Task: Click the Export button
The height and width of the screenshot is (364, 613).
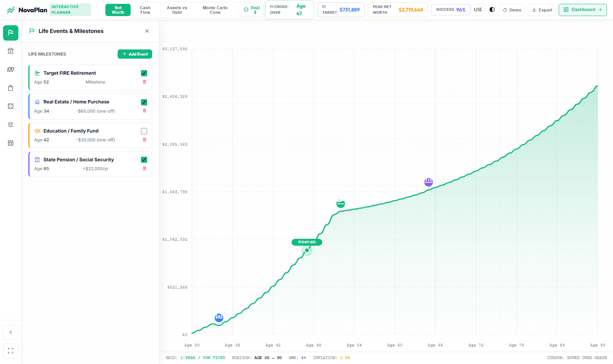Action: pyautogui.click(x=542, y=10)
